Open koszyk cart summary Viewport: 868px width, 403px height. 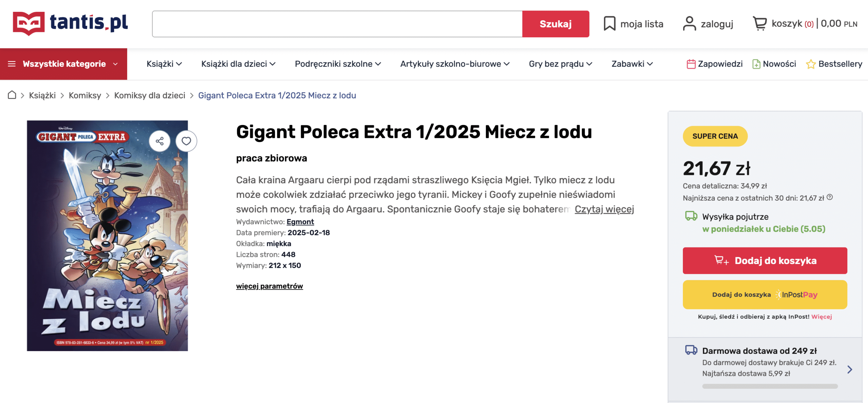coord(805,24)
